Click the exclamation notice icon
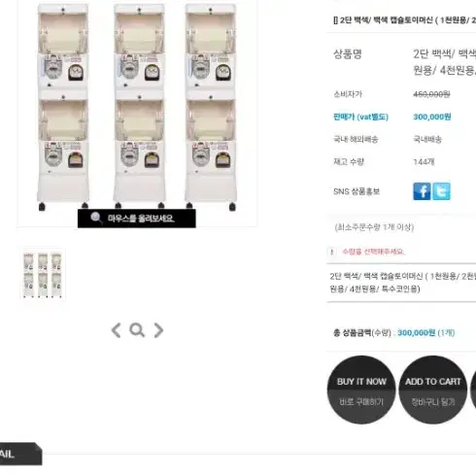476x476 pixels. [x=332, y=252]
